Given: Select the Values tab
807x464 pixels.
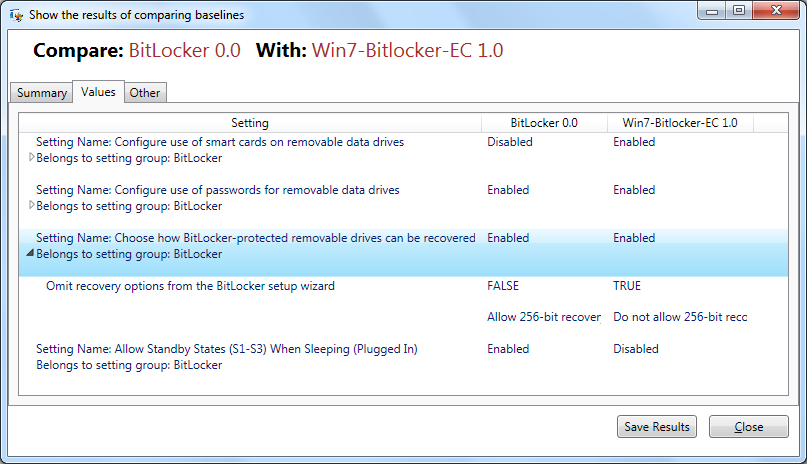Looking at the screenshot, I should coord(98,92).
